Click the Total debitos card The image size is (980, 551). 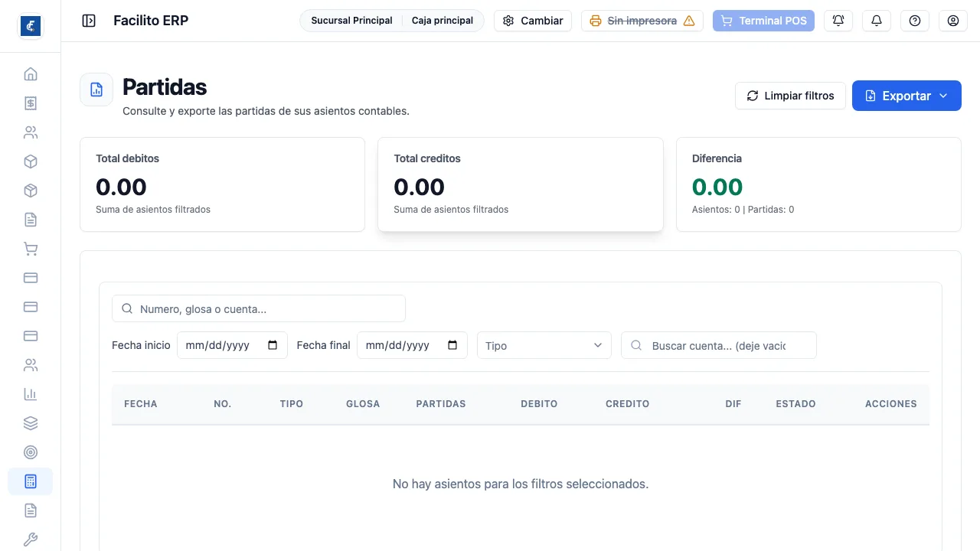point(222,184)
